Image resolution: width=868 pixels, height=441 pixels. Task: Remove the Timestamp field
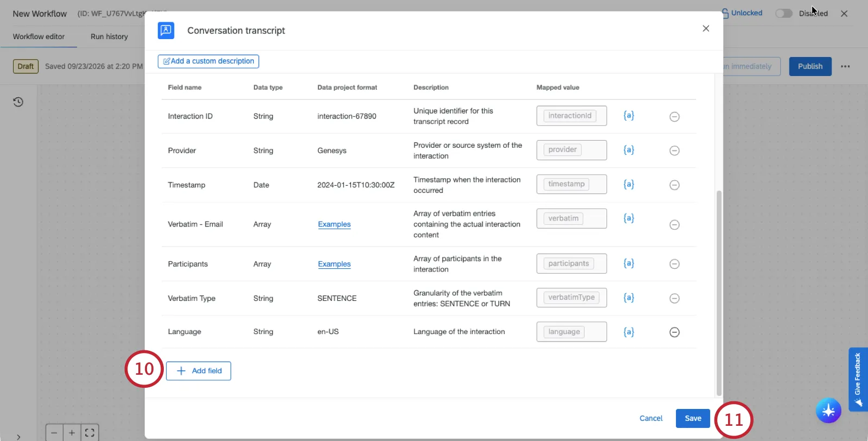click(x=674, y=185)
